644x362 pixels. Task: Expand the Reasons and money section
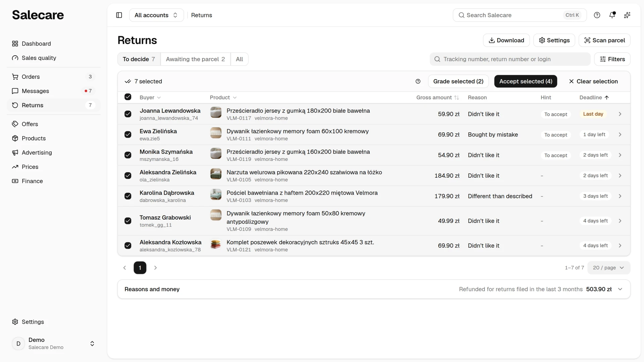coord(374,289)
